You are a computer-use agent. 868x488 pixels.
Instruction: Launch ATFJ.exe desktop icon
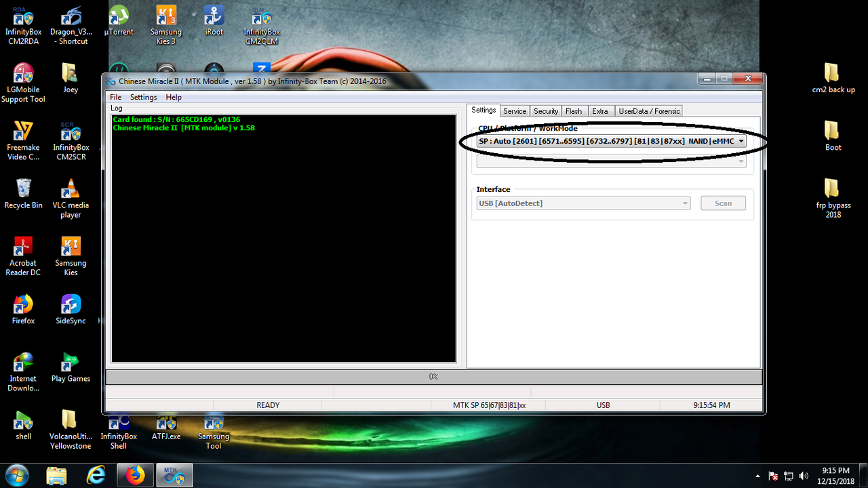(166, 428)
